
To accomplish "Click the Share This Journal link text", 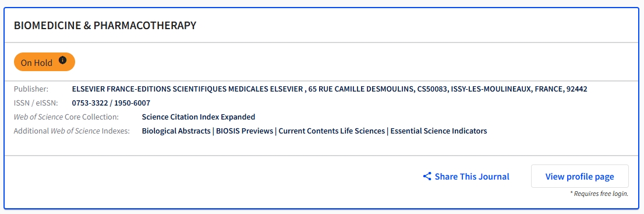I will point(472,177).
